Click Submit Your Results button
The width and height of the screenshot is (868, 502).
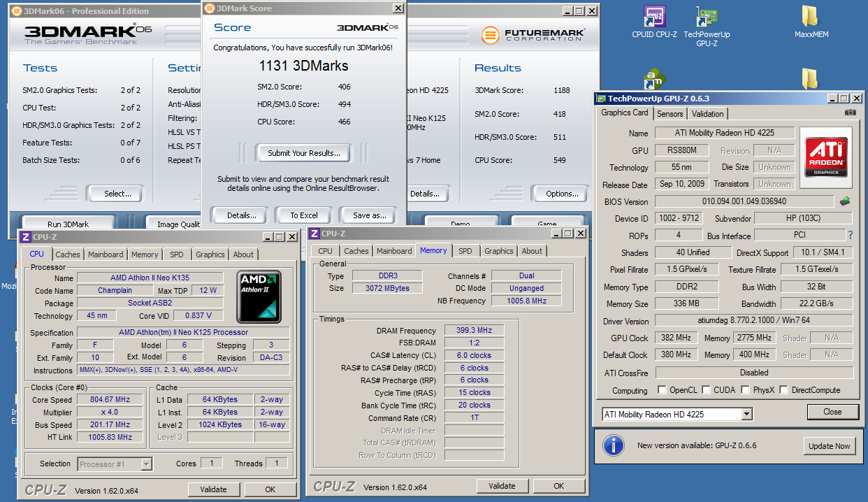[304, 153]
